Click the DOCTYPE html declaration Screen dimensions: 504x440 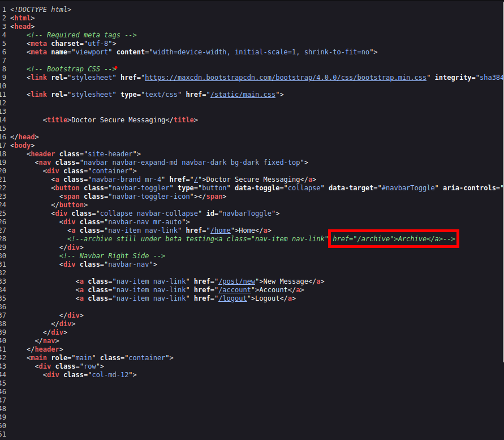coord(41,10)
